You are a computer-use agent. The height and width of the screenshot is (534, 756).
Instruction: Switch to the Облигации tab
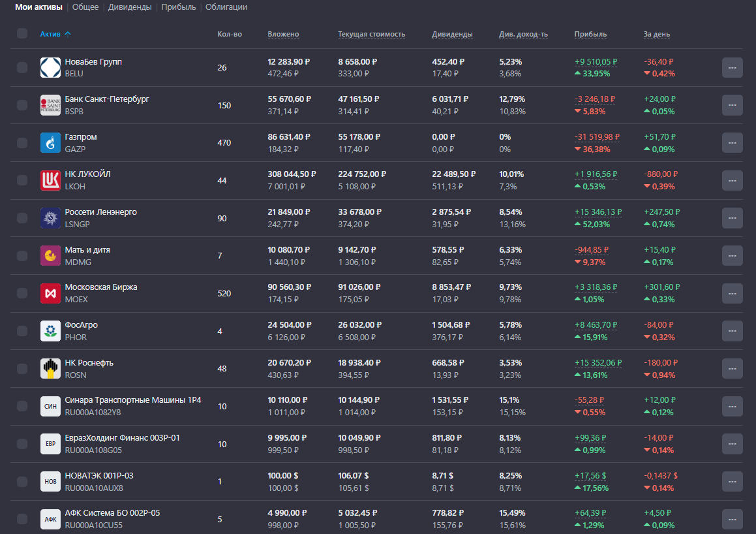tap(226, 7)
